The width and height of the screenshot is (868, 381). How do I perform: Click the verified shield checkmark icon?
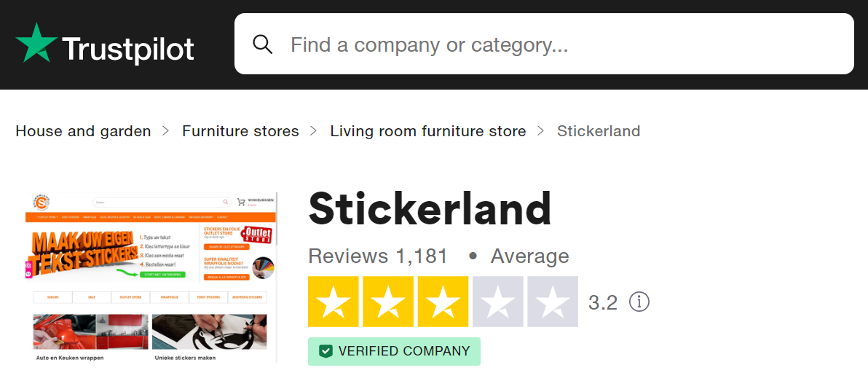(x=326, y=351)
